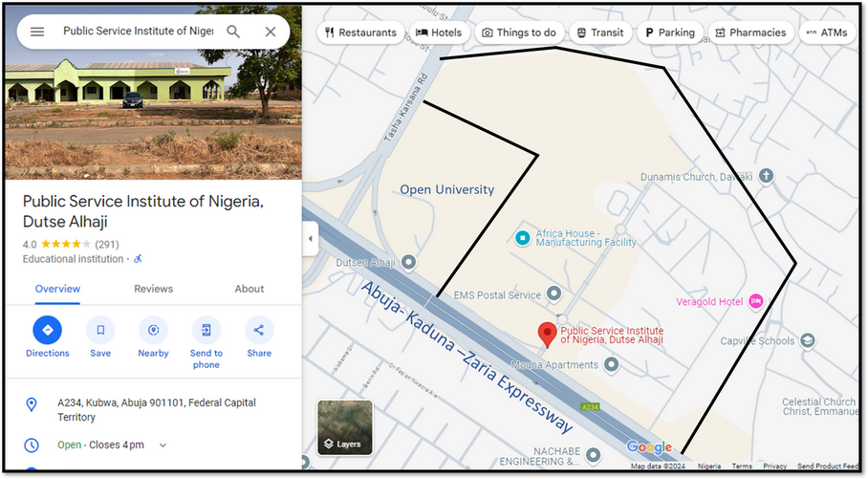The width and height of the screenshot is (868, 479).
Task: Click the Tasha-Karsana Rd label
Action: tap(406, 107)
